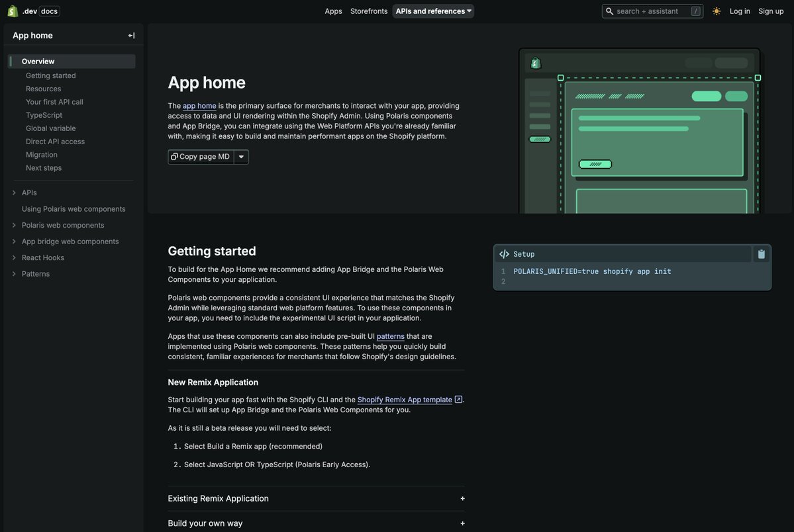This screenshot has height=532, width=794.
Task: Go to Next steps sidebar item
Action: tap(44, 167)
